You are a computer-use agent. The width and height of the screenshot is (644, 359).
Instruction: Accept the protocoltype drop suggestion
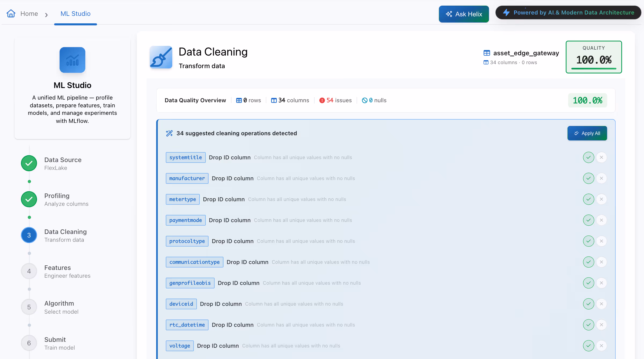pos(588,241)
